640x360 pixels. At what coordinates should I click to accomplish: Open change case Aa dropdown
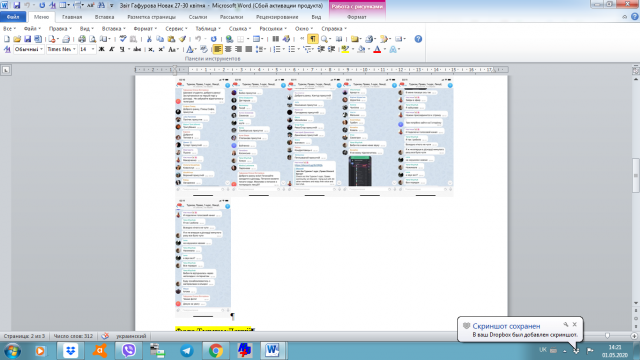coord(173,49)
